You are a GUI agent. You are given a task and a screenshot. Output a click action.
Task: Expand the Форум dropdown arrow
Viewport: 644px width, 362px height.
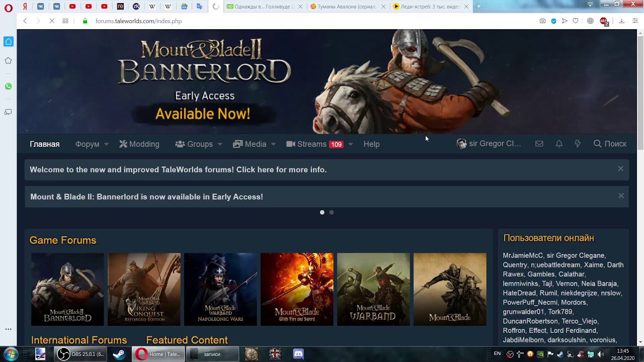coord(106,144)
